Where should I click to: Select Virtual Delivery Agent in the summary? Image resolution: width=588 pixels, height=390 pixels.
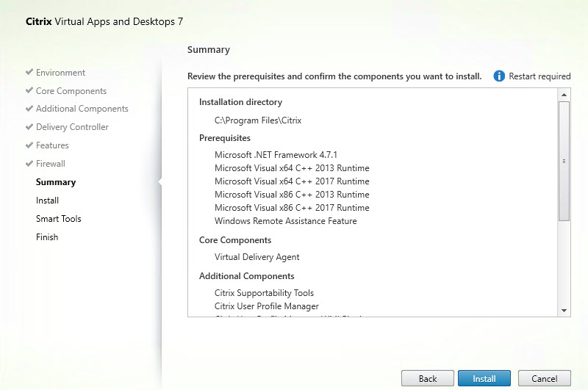click(257, 257)
